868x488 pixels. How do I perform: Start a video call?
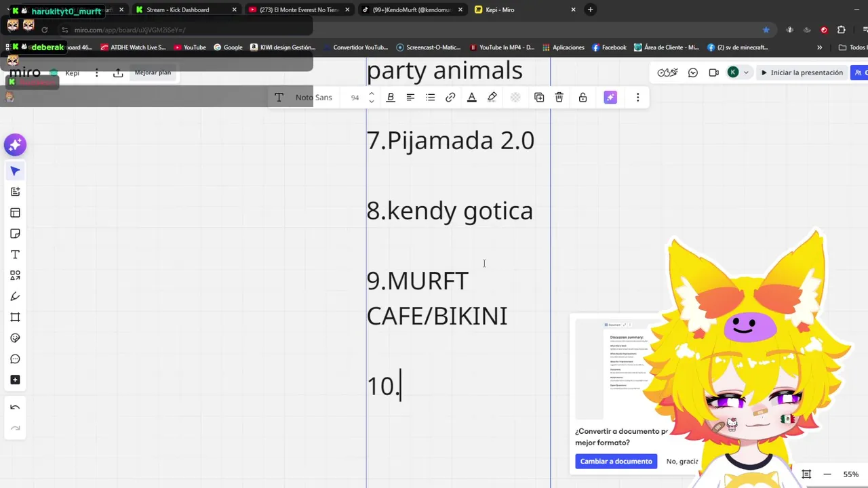(x=713, y=73)
